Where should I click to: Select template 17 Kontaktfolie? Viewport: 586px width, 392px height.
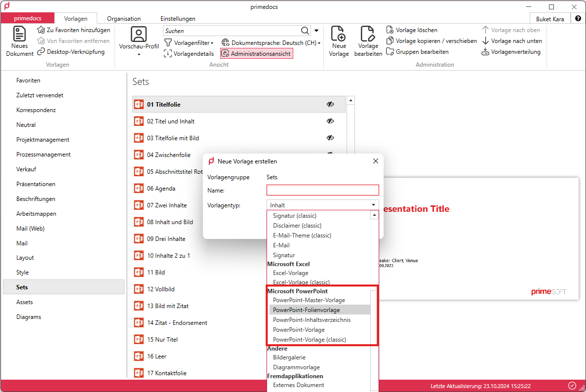[x=167, y=373]
